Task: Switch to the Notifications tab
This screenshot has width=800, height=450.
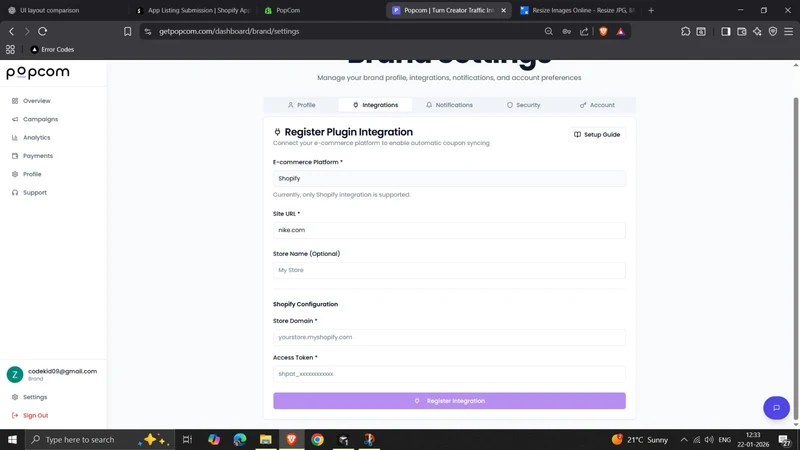Action: pos(449,105)
